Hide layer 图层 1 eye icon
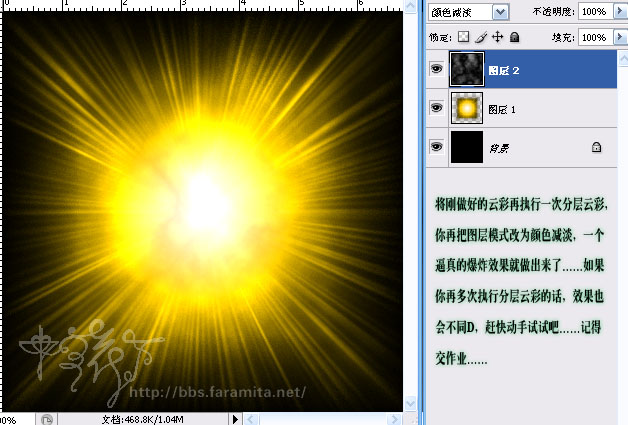Screen dimensions: 628x425 coord(437,108)
